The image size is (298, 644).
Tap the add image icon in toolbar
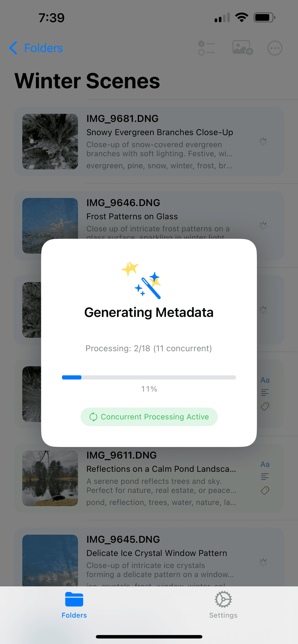(243, 48)
